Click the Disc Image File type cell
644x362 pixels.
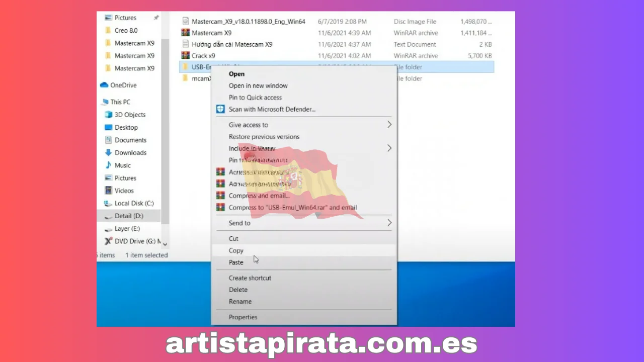(415, 22)
